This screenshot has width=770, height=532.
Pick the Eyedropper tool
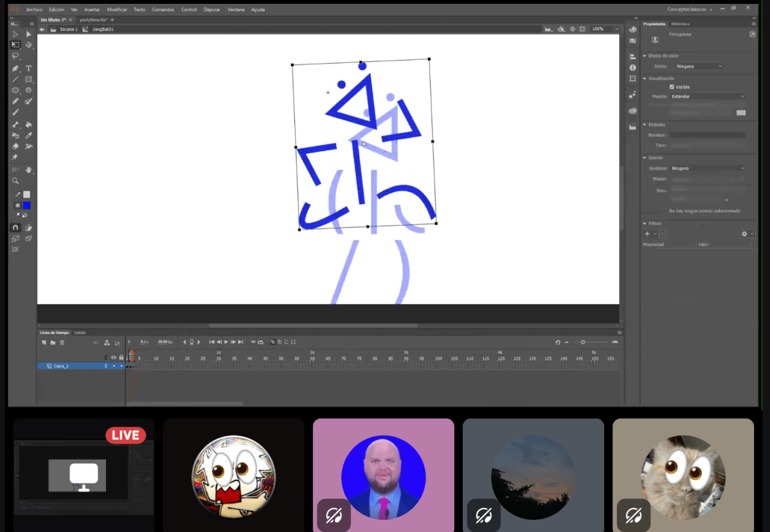pyautogui.click(x=28, y=136)
